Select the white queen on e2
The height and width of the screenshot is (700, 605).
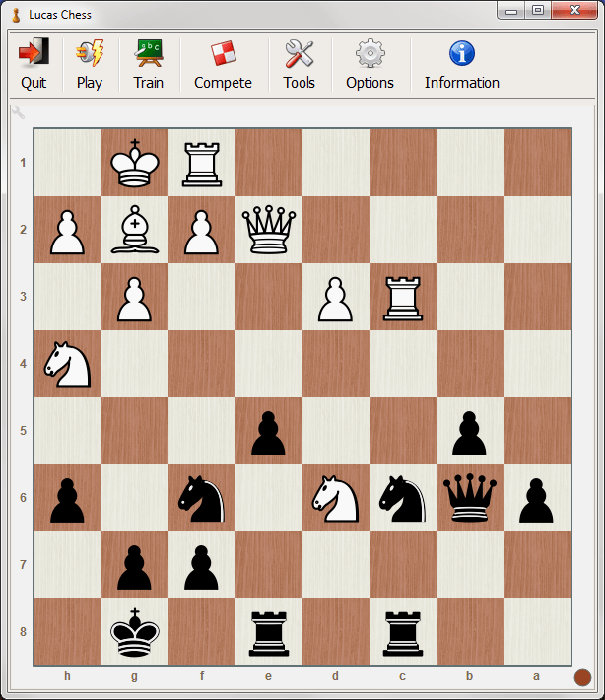[x=268, y=230]
